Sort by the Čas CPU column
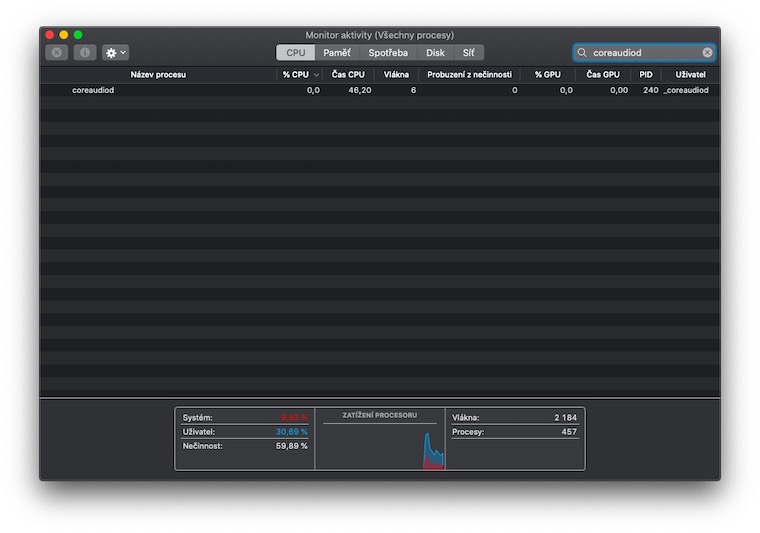Screen dimensions: 760x533 point(348,75)
